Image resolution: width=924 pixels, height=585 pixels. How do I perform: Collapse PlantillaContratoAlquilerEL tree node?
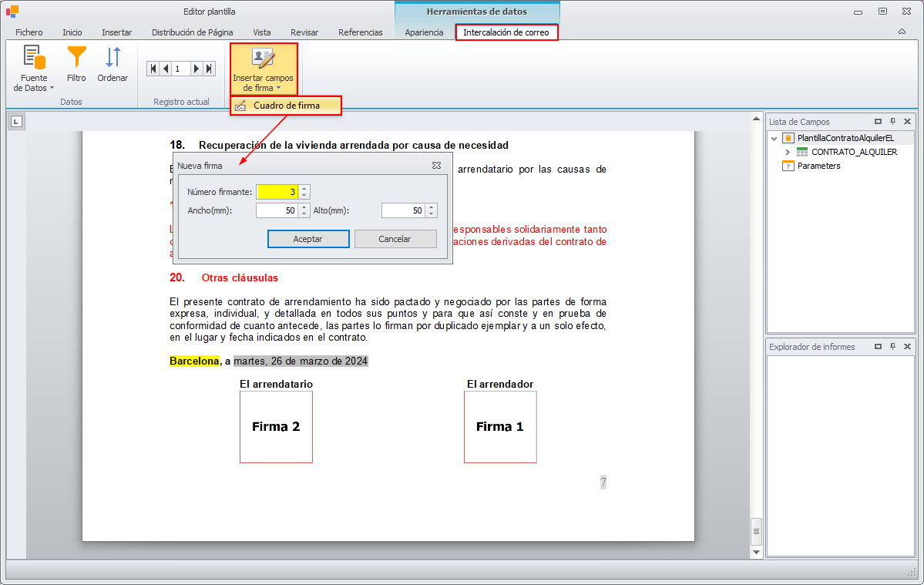[x=774, y=139]
